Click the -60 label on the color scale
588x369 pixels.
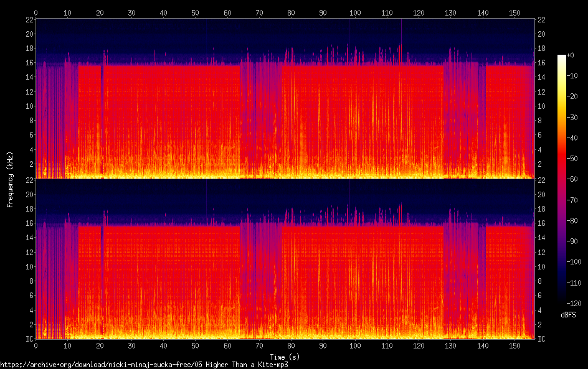[577, 180]
